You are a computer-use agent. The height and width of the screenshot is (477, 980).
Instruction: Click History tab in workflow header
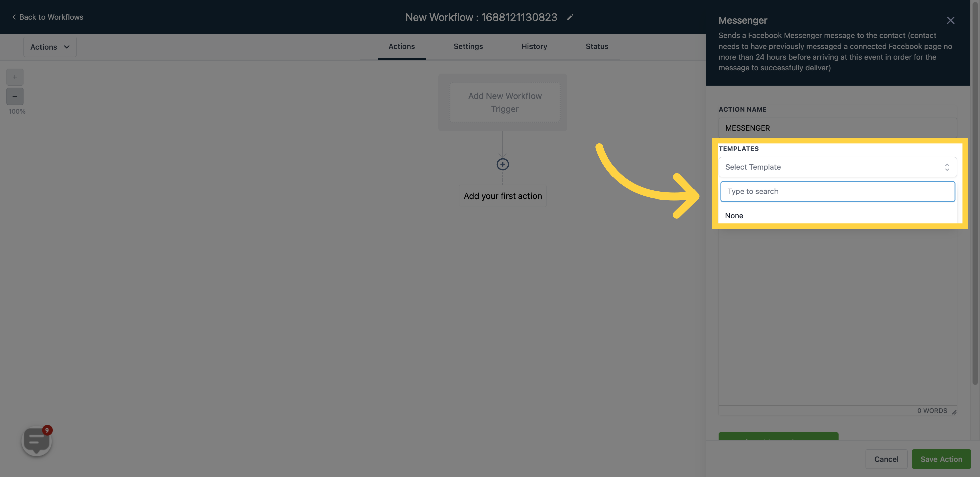(x=535, y=46)
